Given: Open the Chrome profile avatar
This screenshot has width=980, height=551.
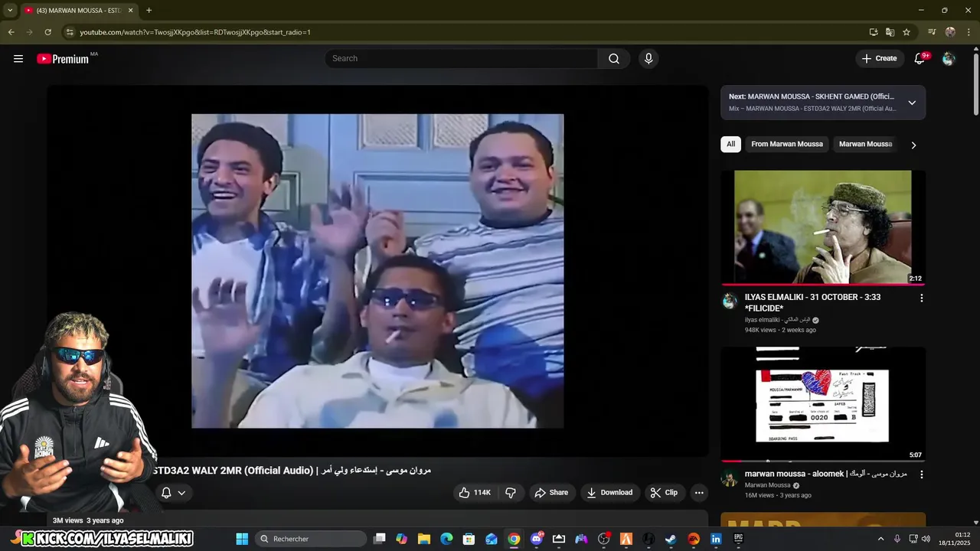Looking at the screenshot, I should pos(950,32).
